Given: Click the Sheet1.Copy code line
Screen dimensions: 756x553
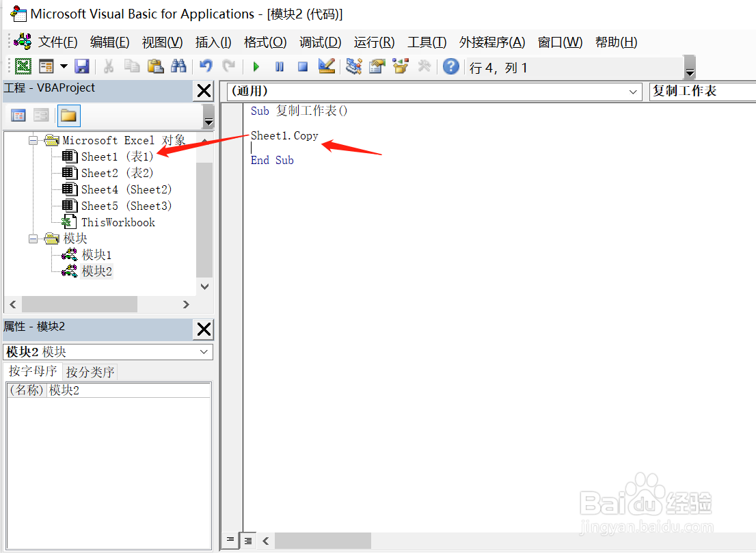Looking at the screenshot, I should point(284,136).
